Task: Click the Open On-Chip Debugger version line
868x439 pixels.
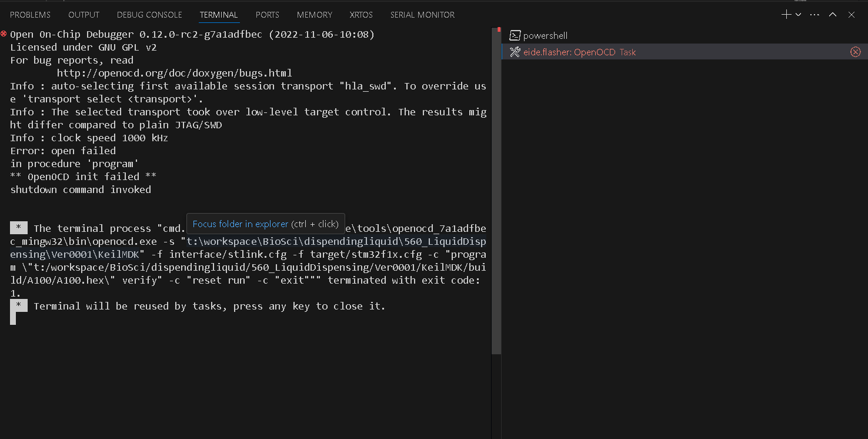Action: click(192, 34)
